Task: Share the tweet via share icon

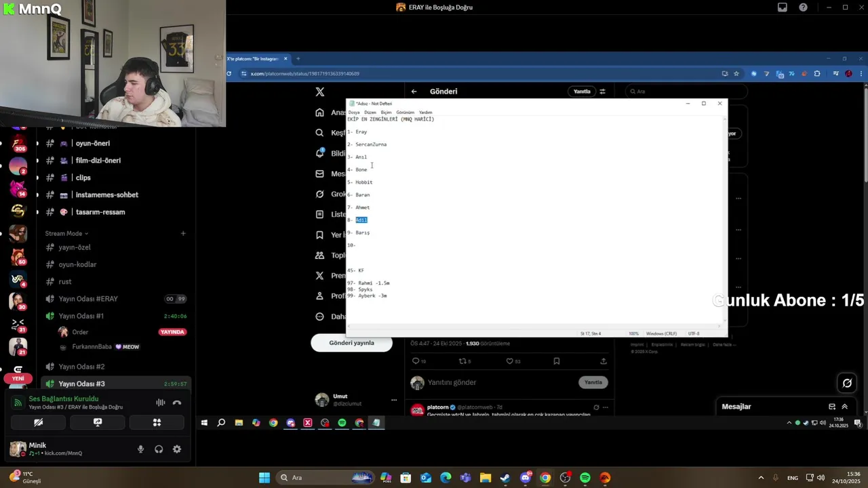Action: [x=604, y=361]
